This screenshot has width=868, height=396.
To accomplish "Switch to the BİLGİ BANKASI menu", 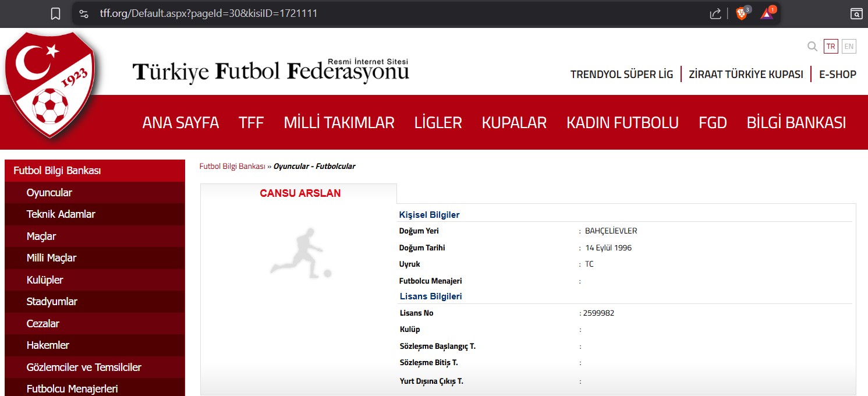I will click(796, 122).
